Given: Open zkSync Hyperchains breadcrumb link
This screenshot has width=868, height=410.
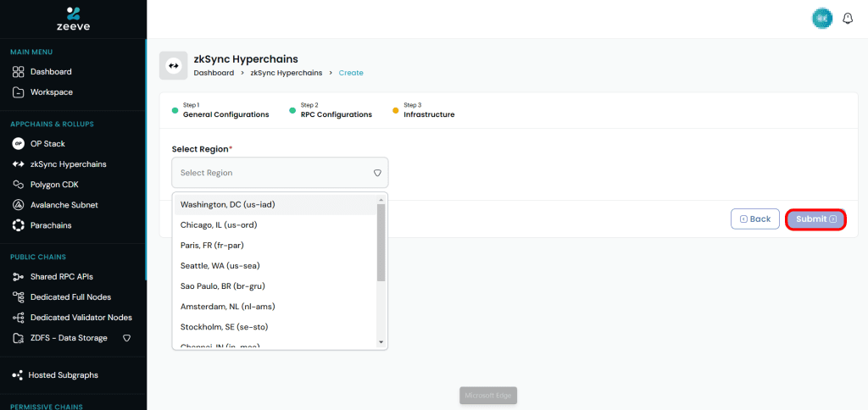Looking at the screenshot, I should click(287, 73).
